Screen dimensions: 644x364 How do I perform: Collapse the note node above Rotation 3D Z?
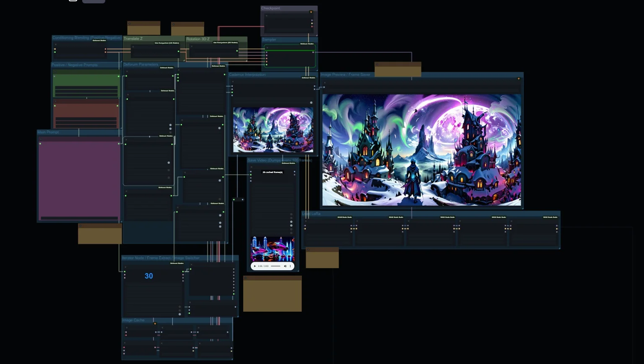[174, 24]
